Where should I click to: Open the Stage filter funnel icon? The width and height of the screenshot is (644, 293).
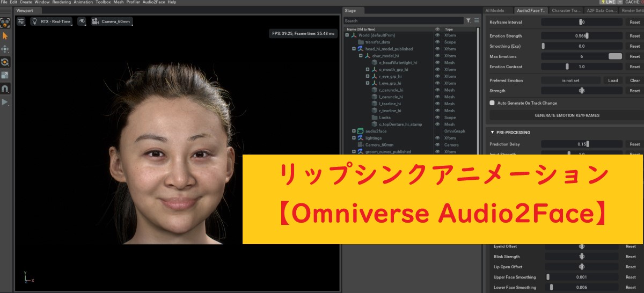[x=469, y=21]
